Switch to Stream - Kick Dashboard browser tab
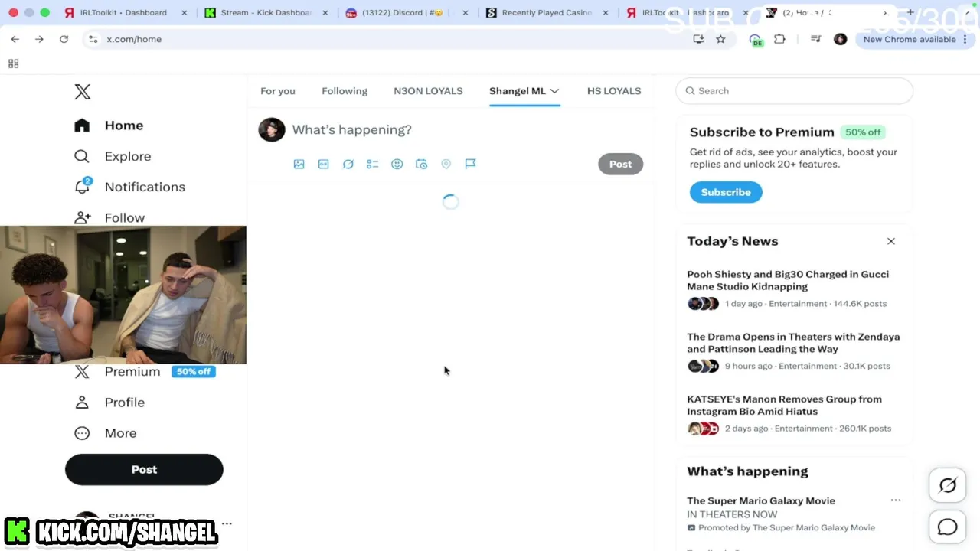The height and width of the screenshot is (551, 980). pyautogui.click(x=266, y=12)
